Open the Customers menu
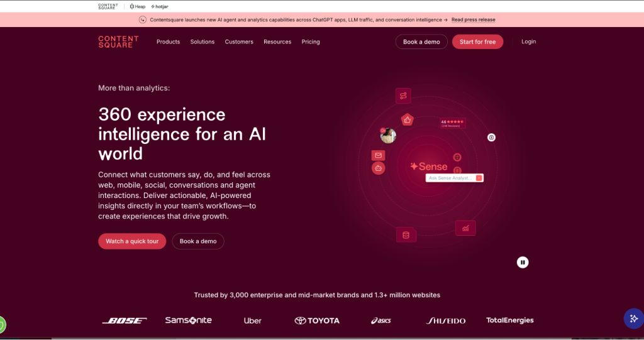 coord(239,41)
